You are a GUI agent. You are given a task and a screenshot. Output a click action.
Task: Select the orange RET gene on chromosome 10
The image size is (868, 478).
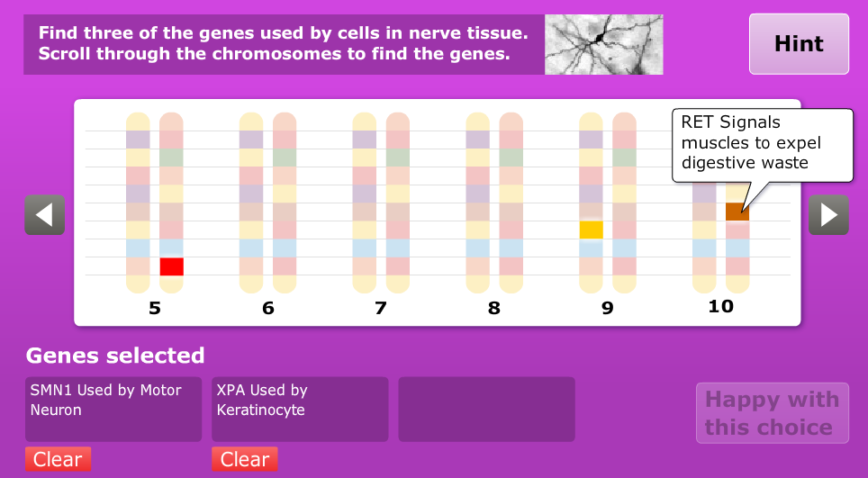737,212
